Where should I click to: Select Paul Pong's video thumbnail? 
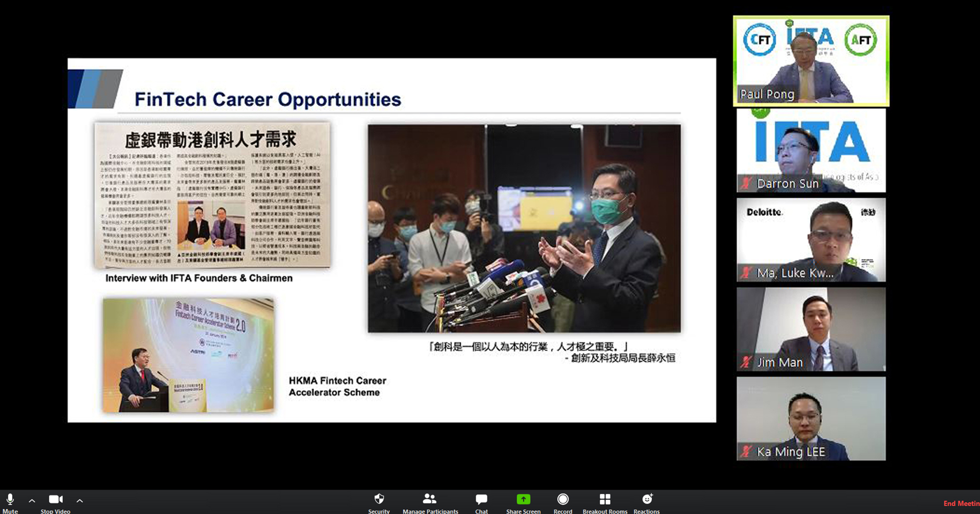pos(811,61)
